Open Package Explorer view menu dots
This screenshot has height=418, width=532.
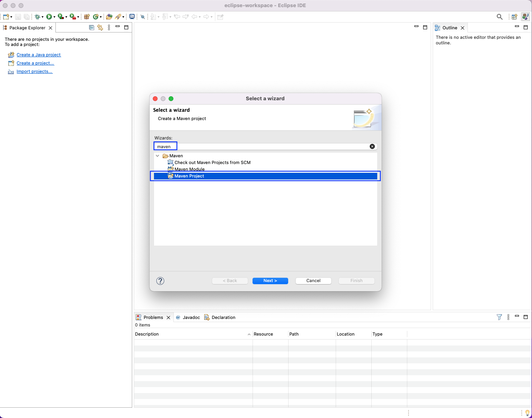109,28
